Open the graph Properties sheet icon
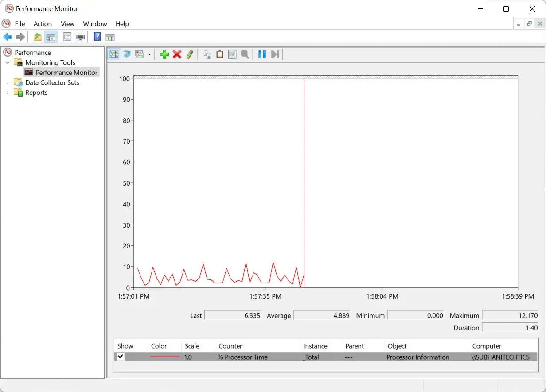Screen dimensions: 546x392 (232, 54)
